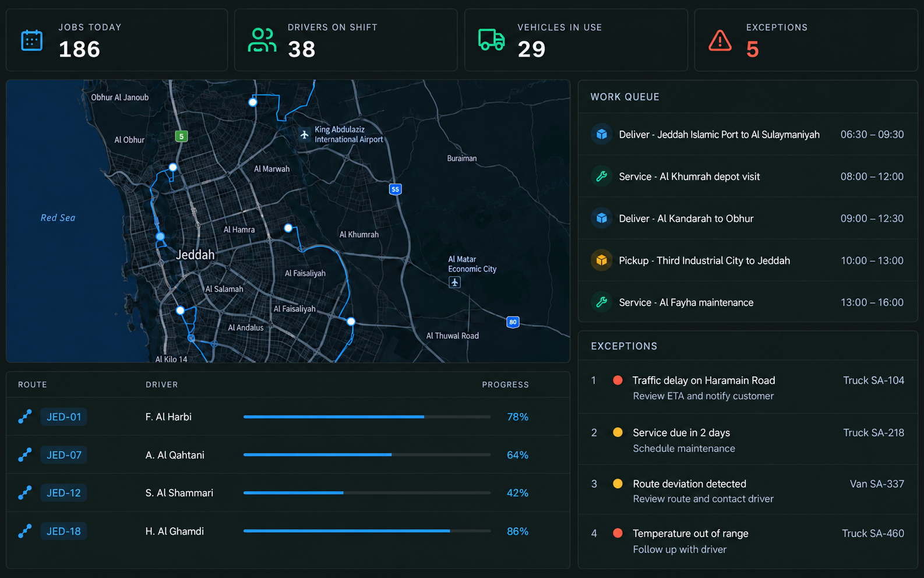Click driver name S. Al Shammari
The width and height of the screenshot is (924, 578).
(179, 493)
